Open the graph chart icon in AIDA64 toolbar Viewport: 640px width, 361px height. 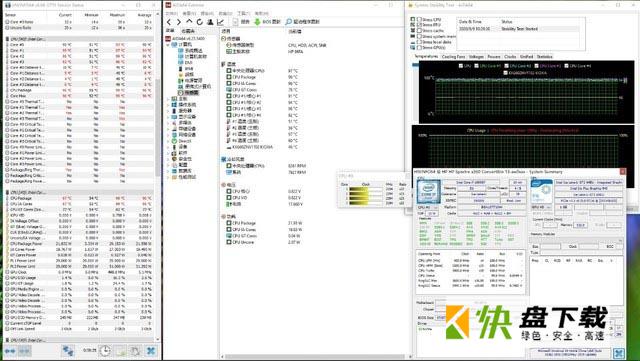[220, 22]
